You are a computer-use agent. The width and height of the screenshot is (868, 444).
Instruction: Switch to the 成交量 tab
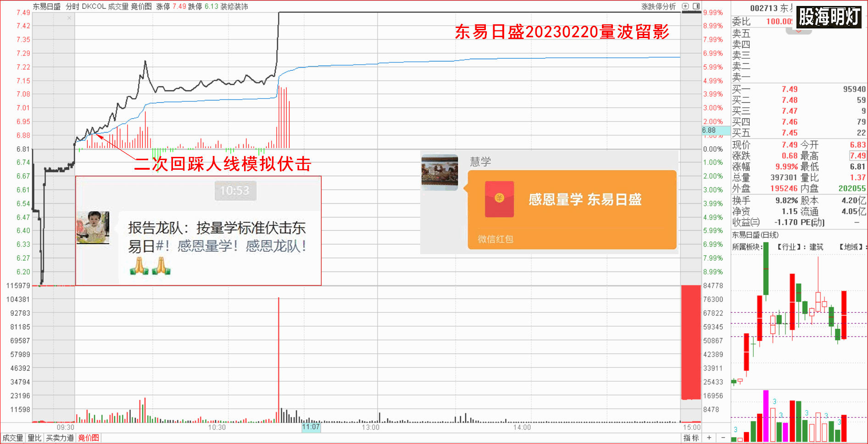coord(12,438)
